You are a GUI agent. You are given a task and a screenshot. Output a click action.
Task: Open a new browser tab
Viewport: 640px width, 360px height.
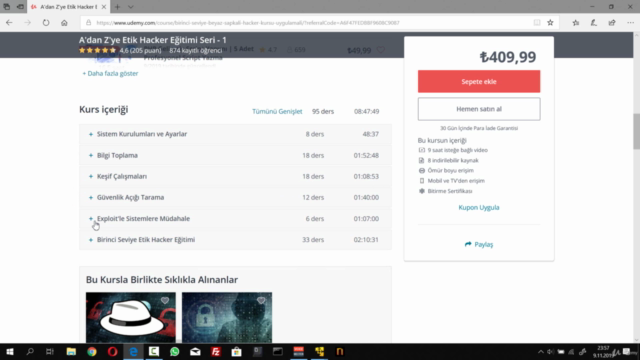(x=118, y=7)
